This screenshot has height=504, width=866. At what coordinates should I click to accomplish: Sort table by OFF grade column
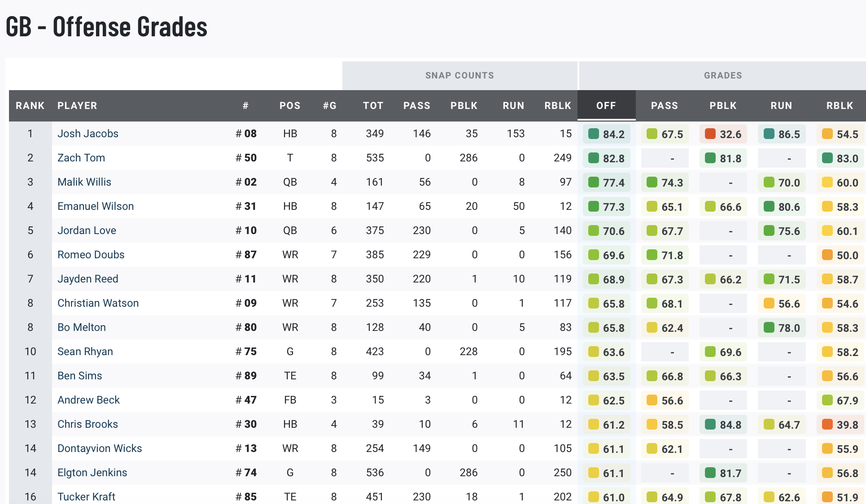coord(606,106)
